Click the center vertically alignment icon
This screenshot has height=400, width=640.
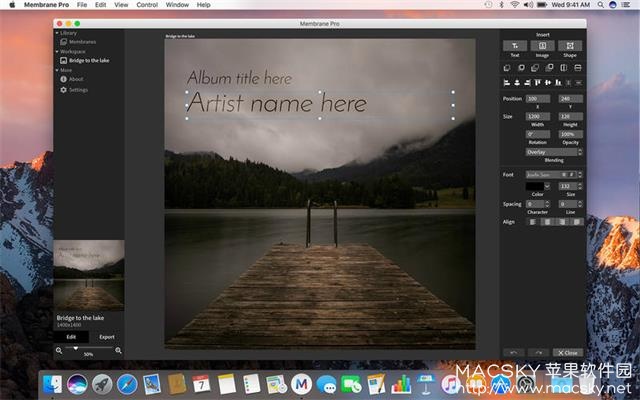click(x=548, y=83)
